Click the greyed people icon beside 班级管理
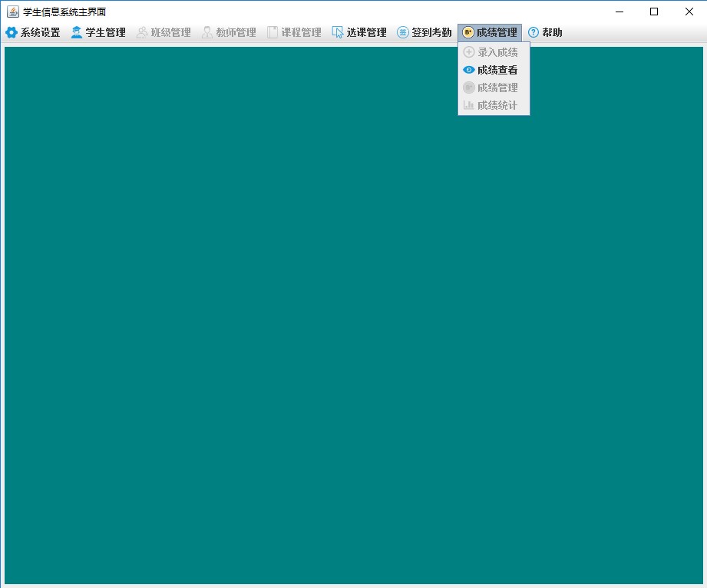The image size is (707, 588). (142, 32)
